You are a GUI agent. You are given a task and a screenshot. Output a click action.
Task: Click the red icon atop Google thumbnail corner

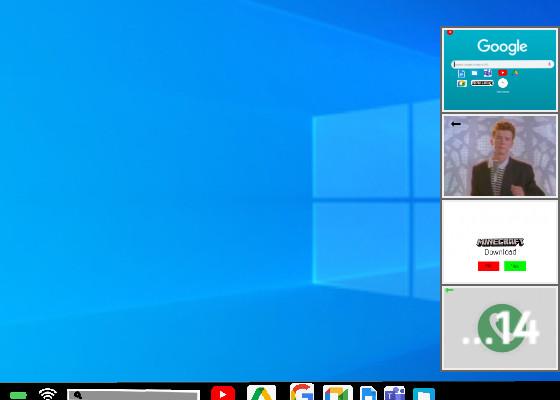pos(450,32)
